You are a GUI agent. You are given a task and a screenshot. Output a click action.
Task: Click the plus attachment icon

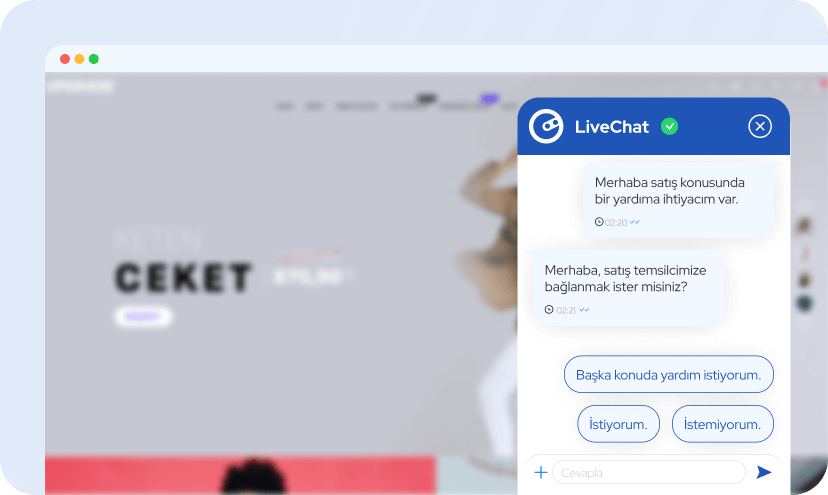click(540, 472)
